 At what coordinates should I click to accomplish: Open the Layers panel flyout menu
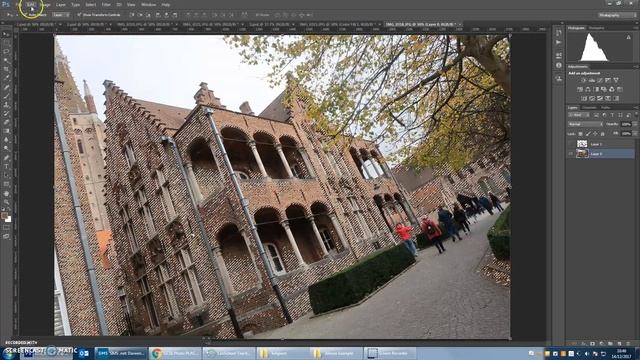636,108
